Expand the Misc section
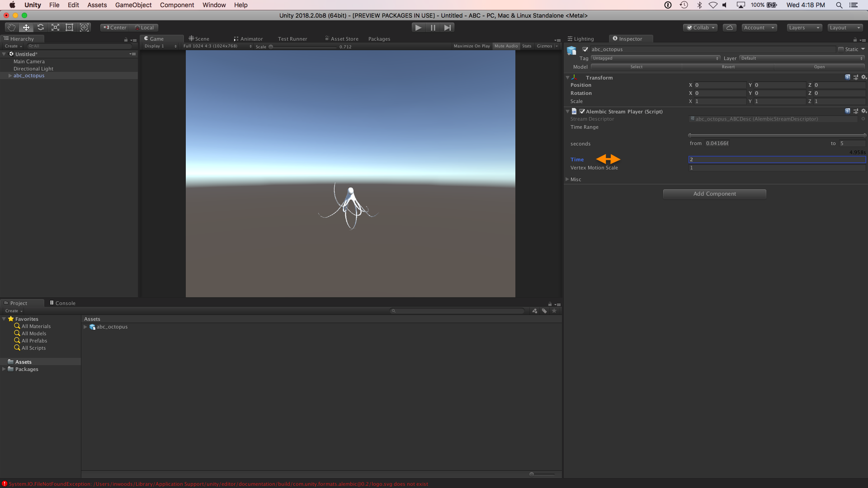868x488 pixels. pos(567,179)
